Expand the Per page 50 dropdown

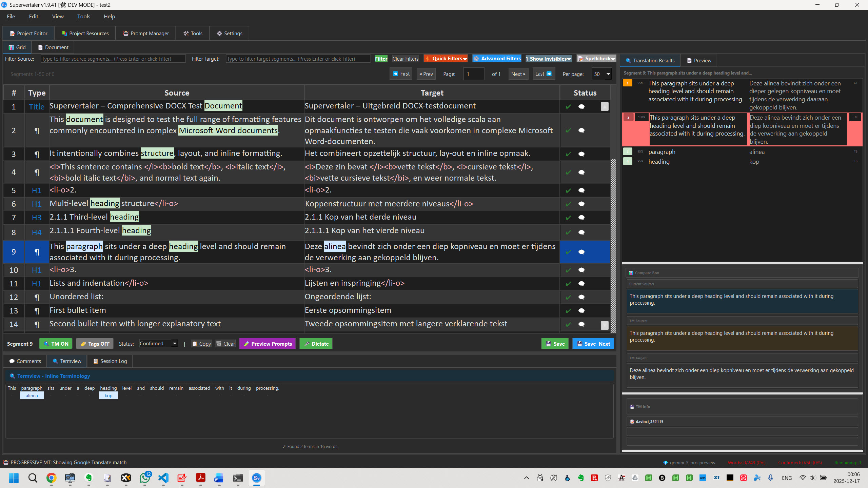(602, 74)
